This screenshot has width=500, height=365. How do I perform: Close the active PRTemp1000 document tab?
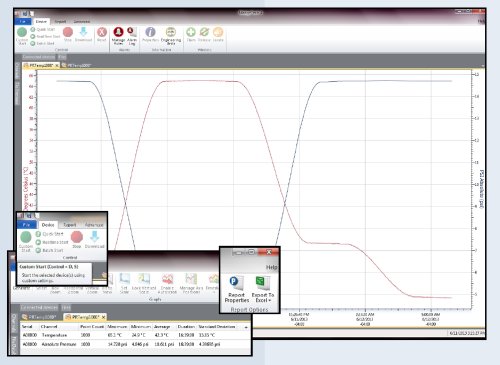click(x=56, y=65)
